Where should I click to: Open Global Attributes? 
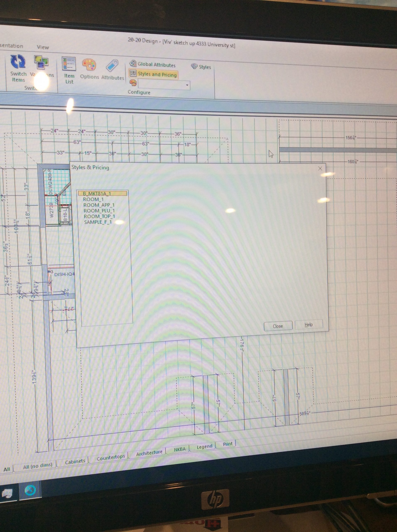click(x=152, y=64)
